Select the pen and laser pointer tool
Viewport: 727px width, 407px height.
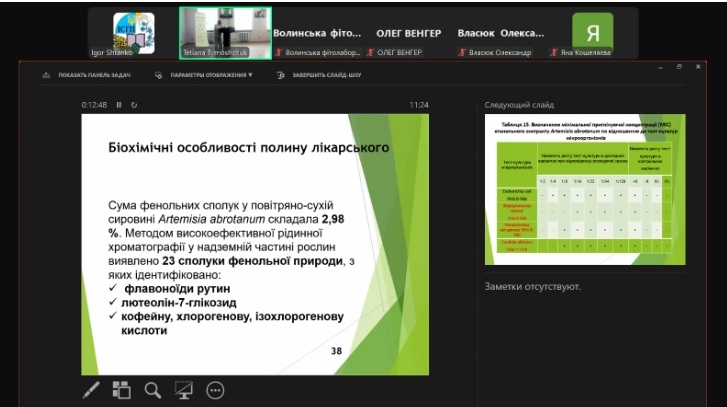point(90,390)
